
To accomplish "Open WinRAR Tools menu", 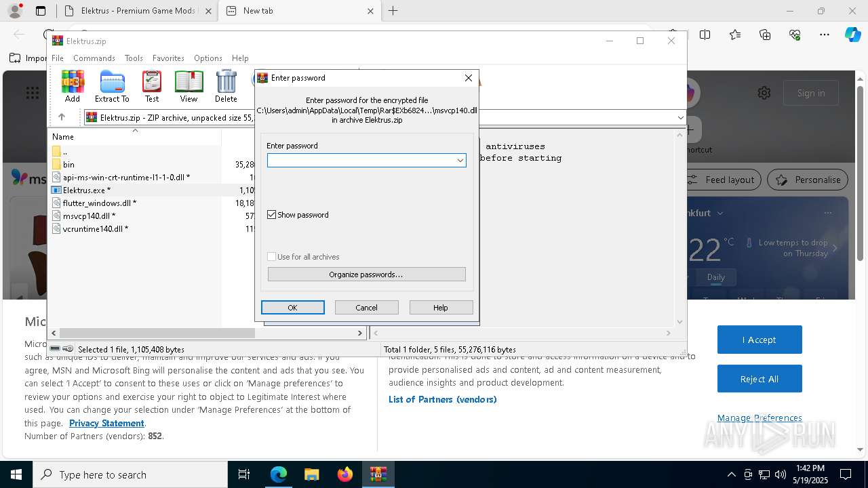I will click(x=134, y=58).
